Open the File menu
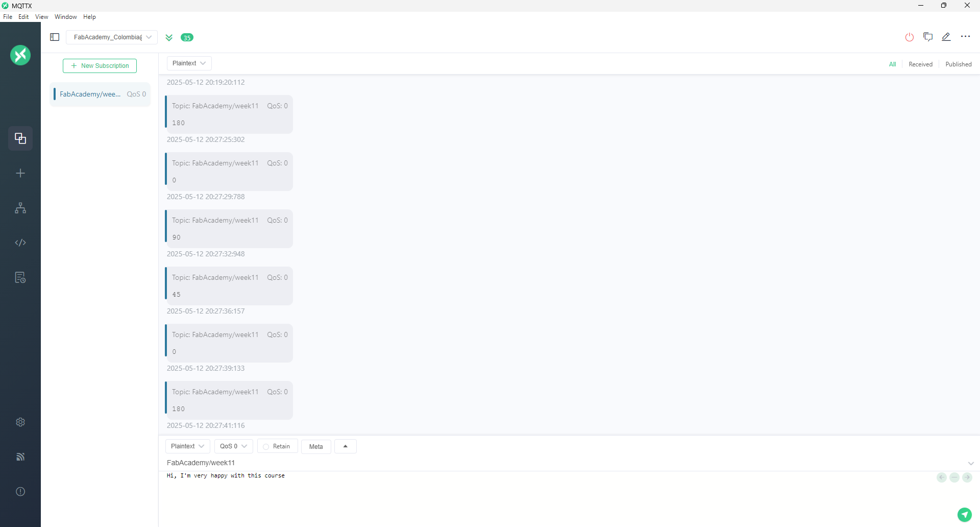The height and width of the screenshot is (527, 980). [x=8, y=17]
